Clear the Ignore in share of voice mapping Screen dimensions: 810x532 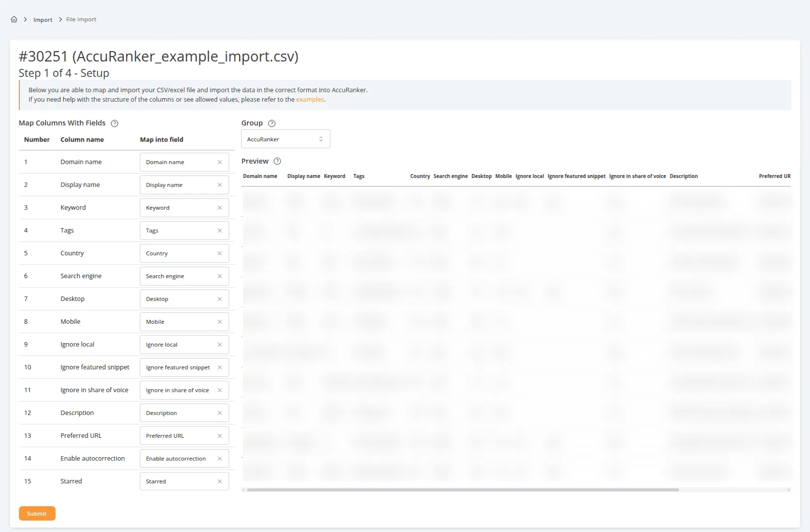(x=220, y=390)
